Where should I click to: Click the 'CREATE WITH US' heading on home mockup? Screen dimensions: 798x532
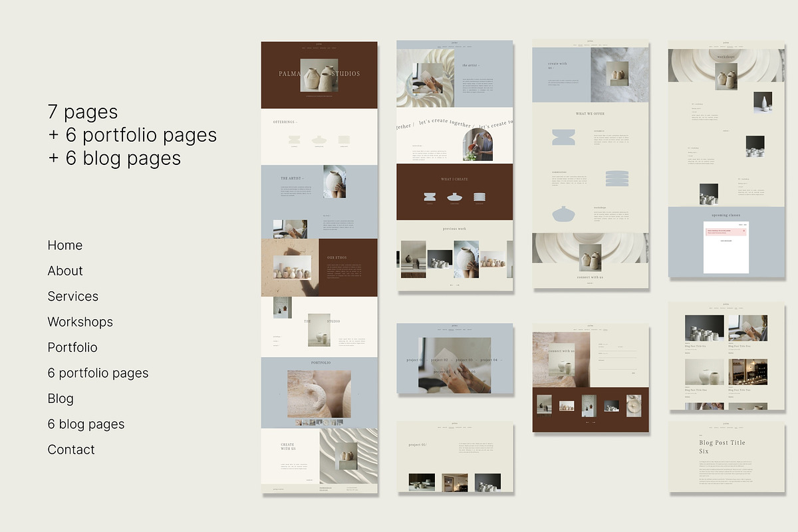click(x=288, y=446)
